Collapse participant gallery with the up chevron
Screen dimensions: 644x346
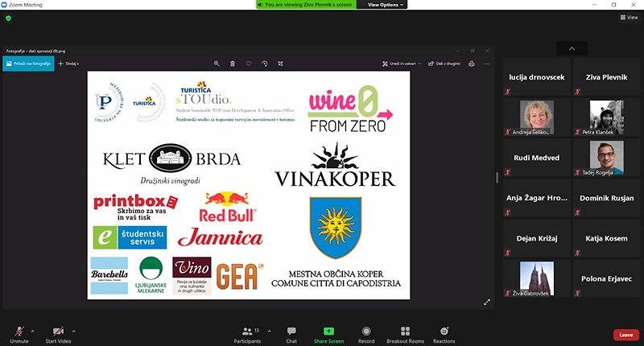point(572,48)
